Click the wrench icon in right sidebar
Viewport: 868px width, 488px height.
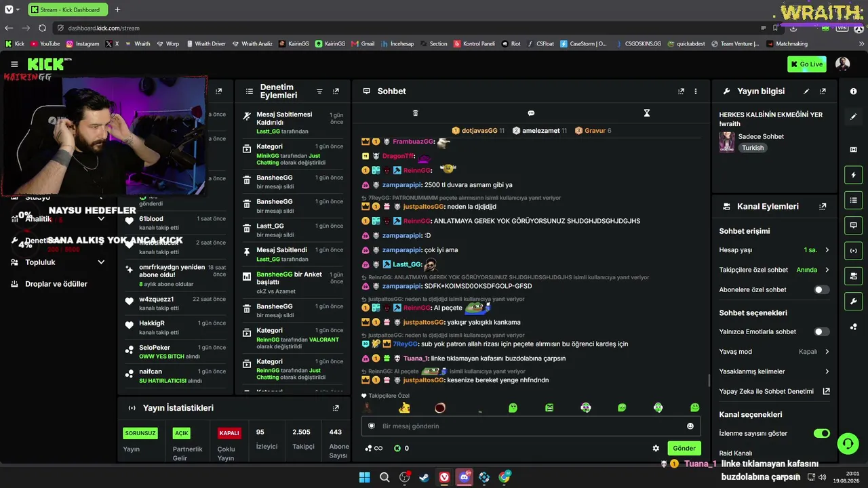click(853, 301)
